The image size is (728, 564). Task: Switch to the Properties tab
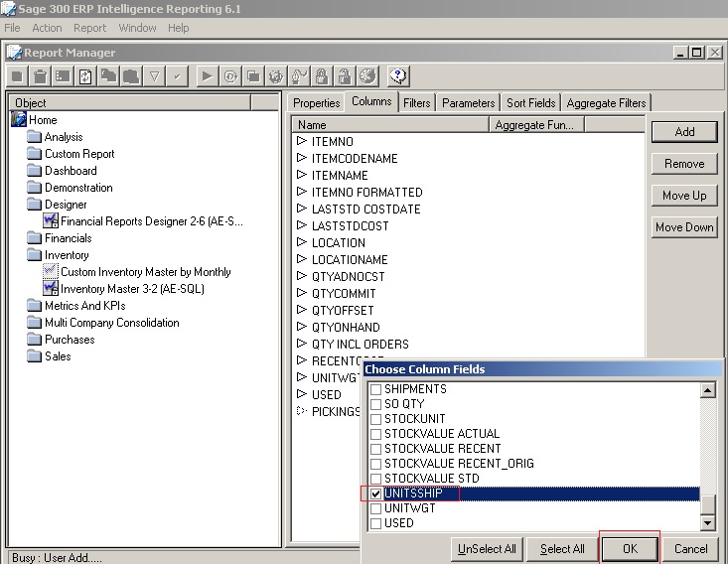[316, 102]
